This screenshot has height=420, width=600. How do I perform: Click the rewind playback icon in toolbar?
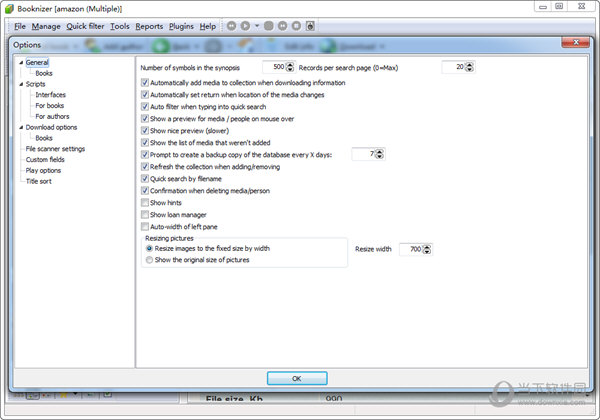click(231, 26)
